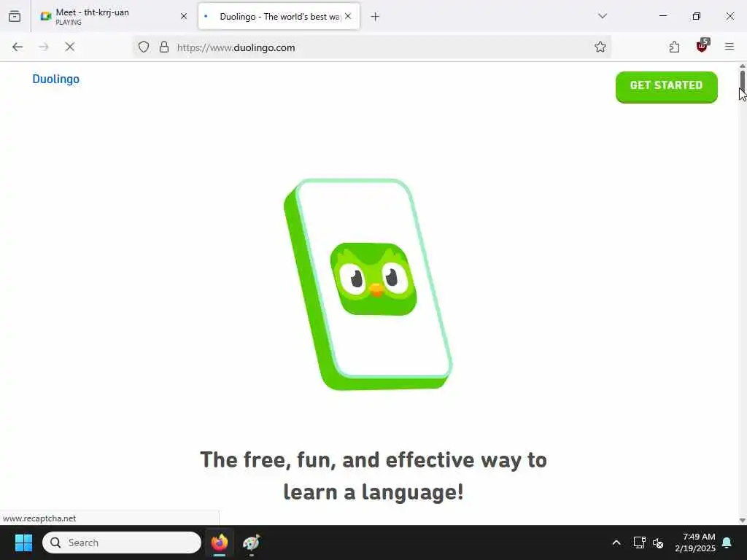
Task: Stop loading the page
Action: pos(69,47)
